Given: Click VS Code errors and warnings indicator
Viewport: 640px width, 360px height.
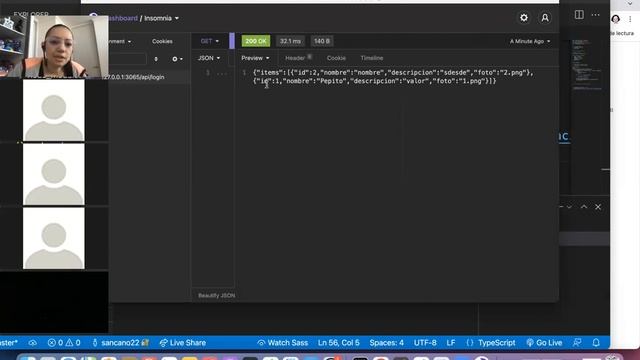Looking at the screenshot, I should [64, 343].
